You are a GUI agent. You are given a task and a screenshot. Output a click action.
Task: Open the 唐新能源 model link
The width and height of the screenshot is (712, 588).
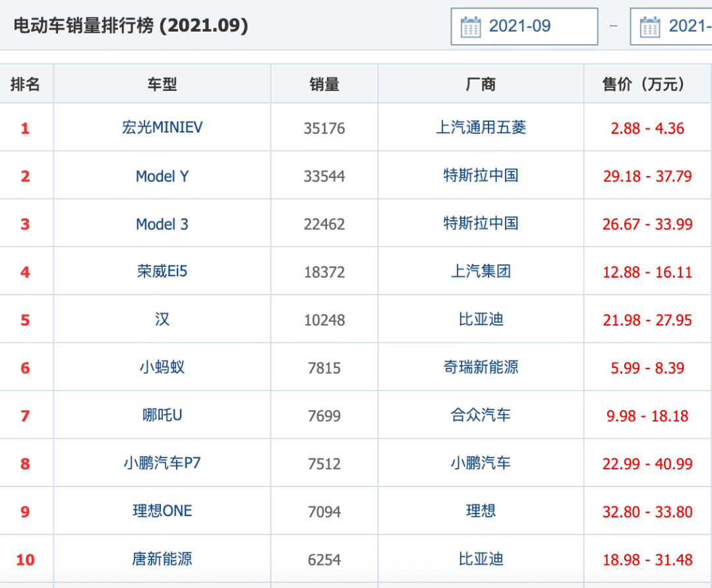tap(162, 559)
